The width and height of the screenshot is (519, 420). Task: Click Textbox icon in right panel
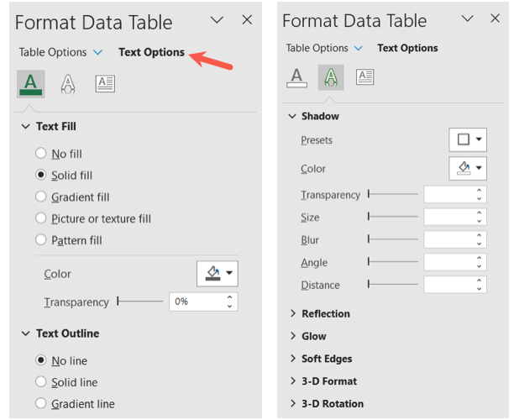(364, 77)
